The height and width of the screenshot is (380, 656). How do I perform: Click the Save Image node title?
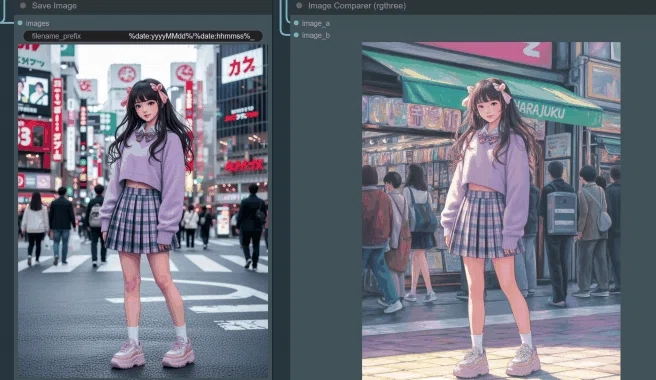click(54, 6)
